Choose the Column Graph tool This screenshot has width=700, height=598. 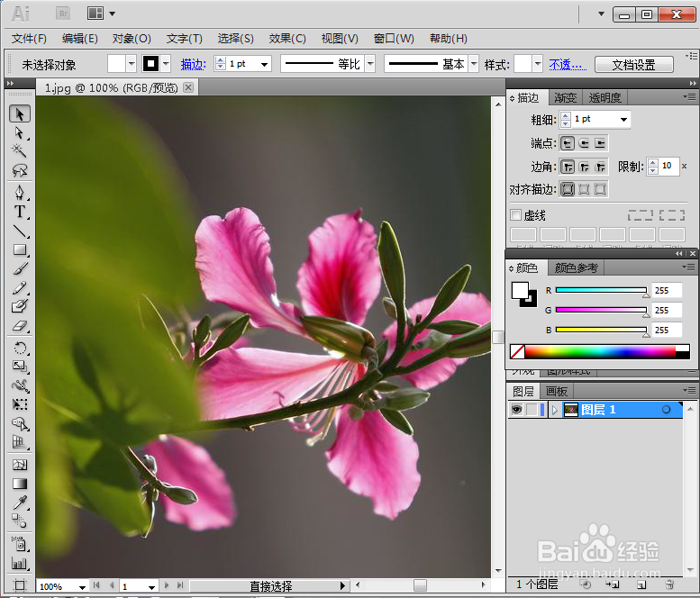coord(20,563)
